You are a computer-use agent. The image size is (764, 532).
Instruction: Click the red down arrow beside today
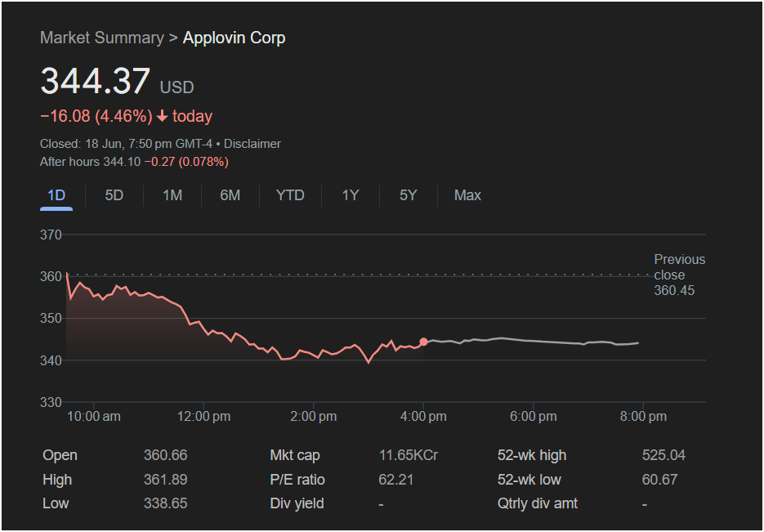(163, 116)
